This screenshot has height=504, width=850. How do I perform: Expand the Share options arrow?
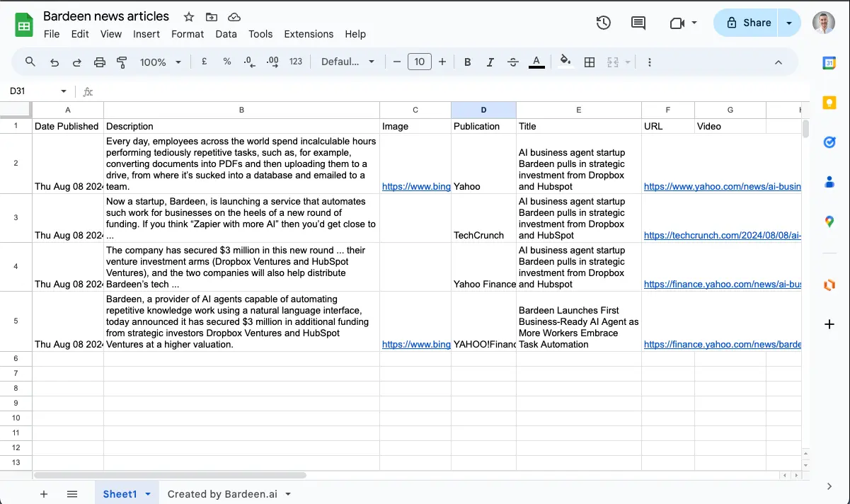tap(789, 23)
